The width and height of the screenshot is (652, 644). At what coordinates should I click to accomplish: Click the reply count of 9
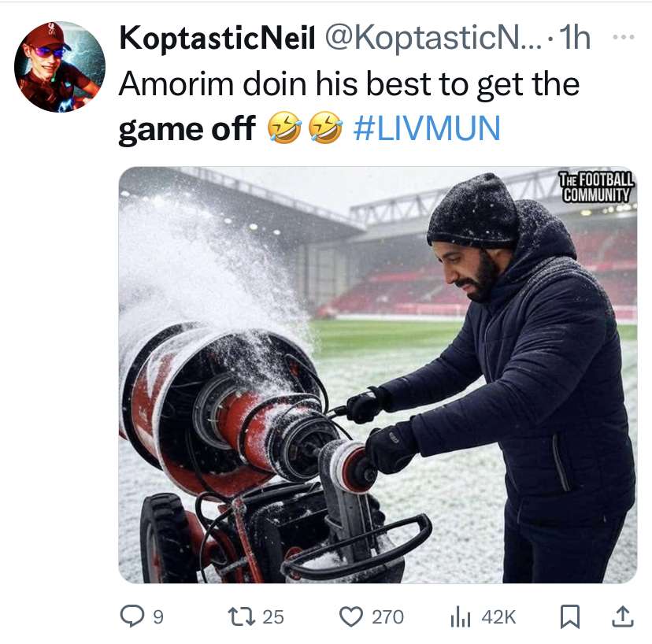[x=157, y=617]
